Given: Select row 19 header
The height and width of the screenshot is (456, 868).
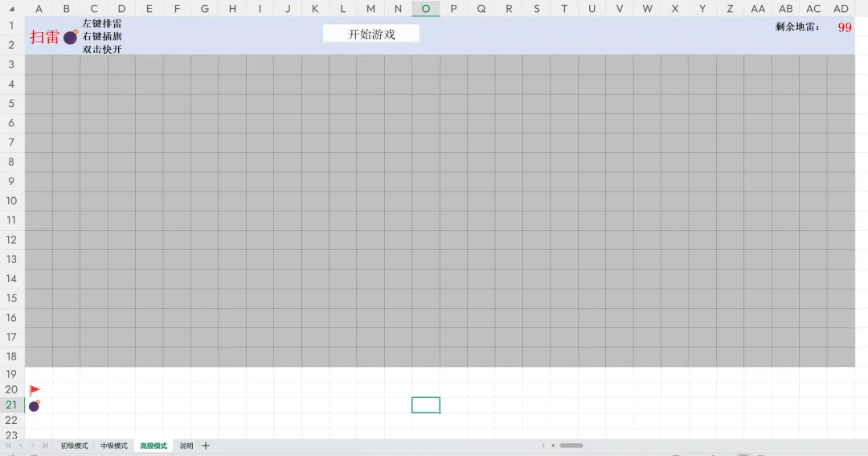Looking at the screenshot, I should tap(11, 374).
